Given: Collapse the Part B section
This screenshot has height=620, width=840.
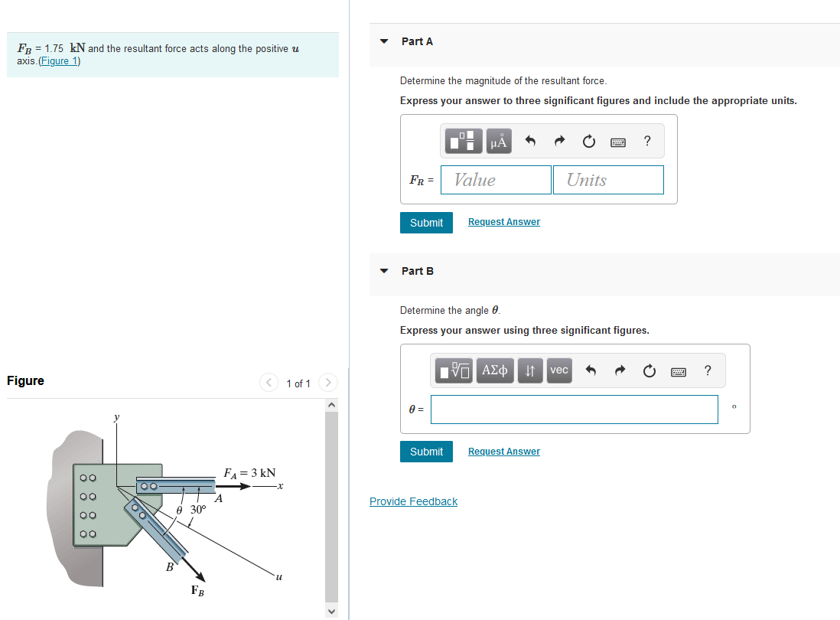Looking at the screenshot, I should (x=383, y=271).
